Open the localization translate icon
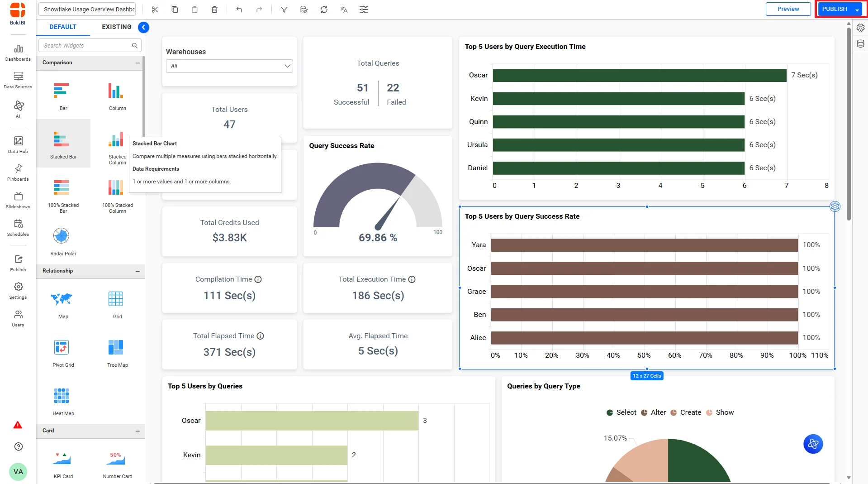Screen dimensions: 868x484 344,9
